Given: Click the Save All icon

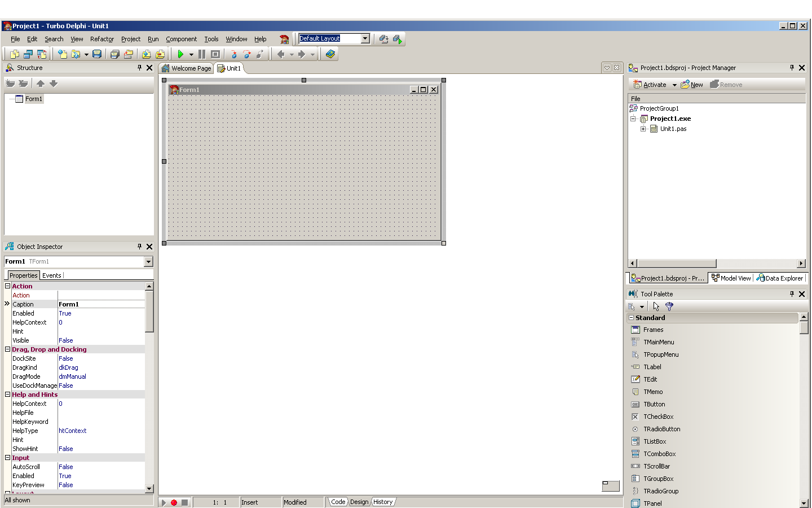Looking at the screenshot, I should point(114,54).
